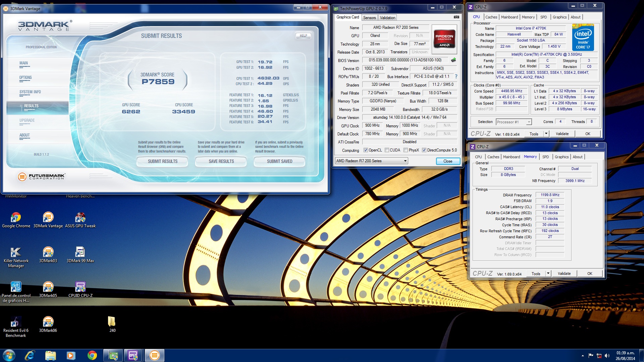The height and width of the screenshot is (362, 644).
Task: Click SUBMIT SAVED button
Action: 280,161
